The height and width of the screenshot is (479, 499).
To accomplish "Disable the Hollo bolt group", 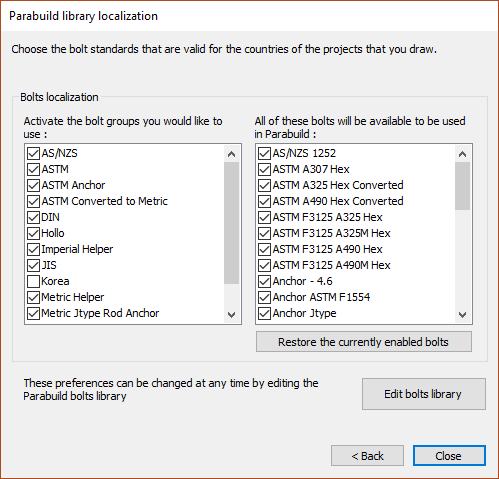I will coord(33,233).
